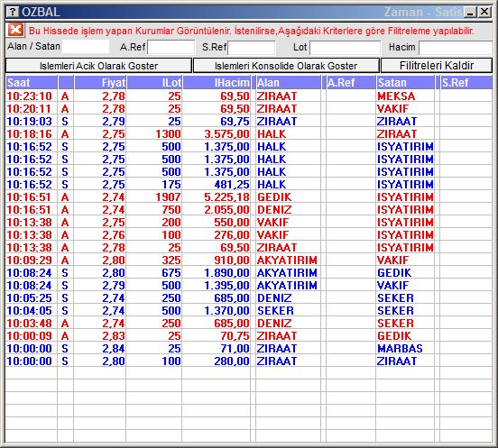The height and width of the screenshot is (448, 498).
Task: Click the Saat column header
Action: [x=32, y=83]
